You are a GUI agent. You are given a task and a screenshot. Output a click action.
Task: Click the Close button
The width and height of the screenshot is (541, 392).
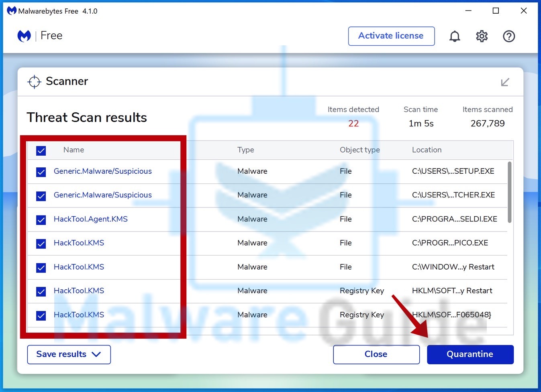(x=376, y=355)
